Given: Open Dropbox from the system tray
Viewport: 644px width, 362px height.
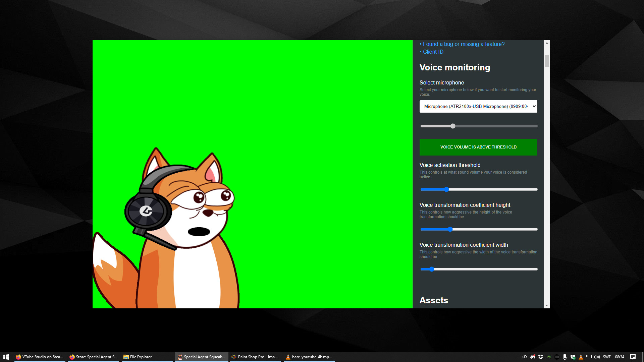Looking at the screenshot, I should (540, 357).
